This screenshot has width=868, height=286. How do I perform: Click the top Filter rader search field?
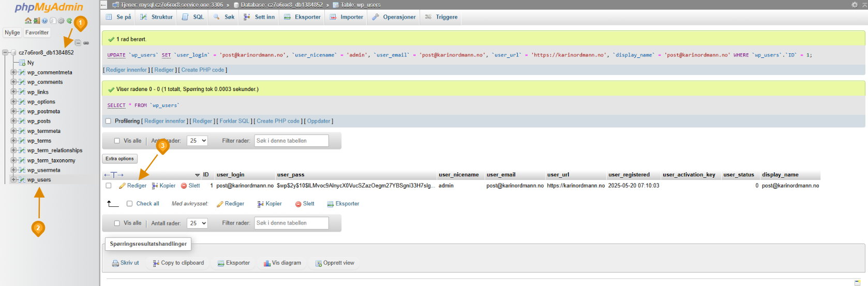[292, 141]
